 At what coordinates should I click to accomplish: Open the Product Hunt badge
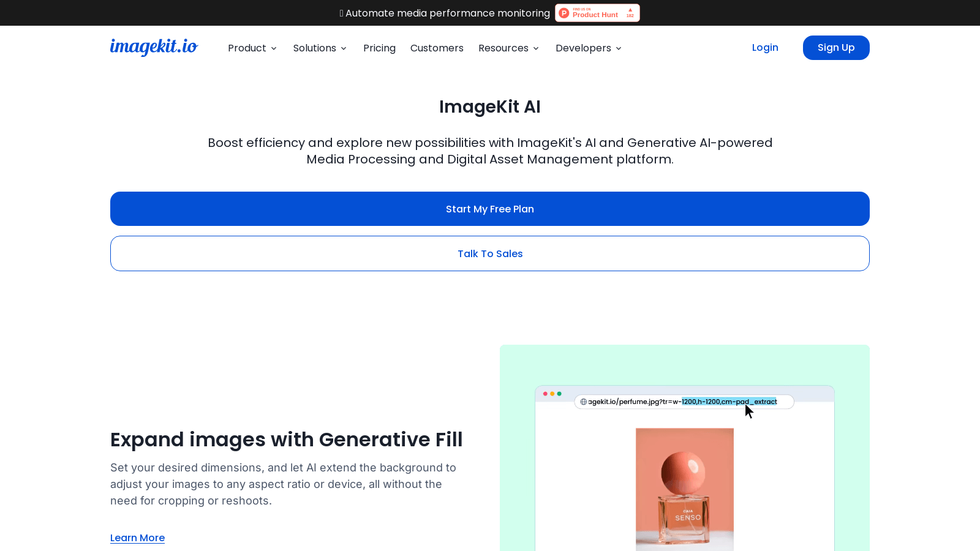(x=597, y=13)
